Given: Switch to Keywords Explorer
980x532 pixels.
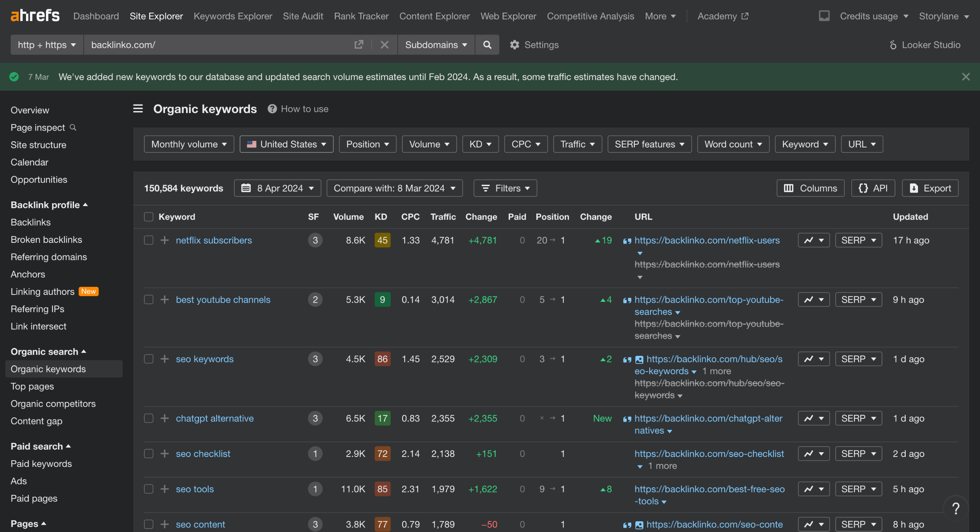Looking at the screenshot, I should 233,16.
